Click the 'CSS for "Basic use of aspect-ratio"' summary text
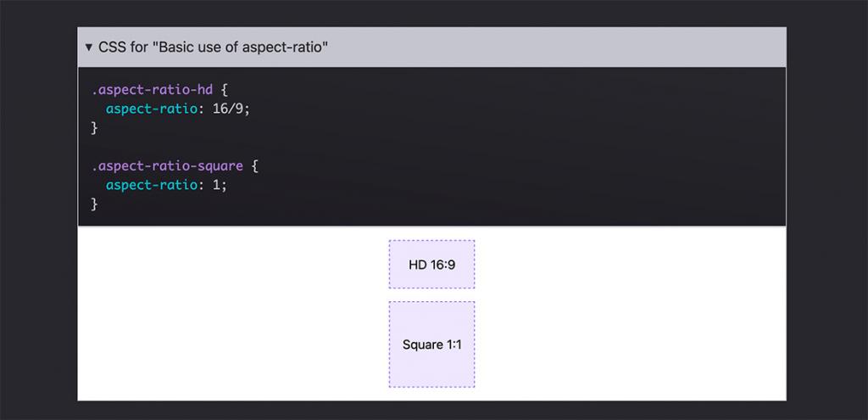The image size is (868, 420). click(213, 48)
